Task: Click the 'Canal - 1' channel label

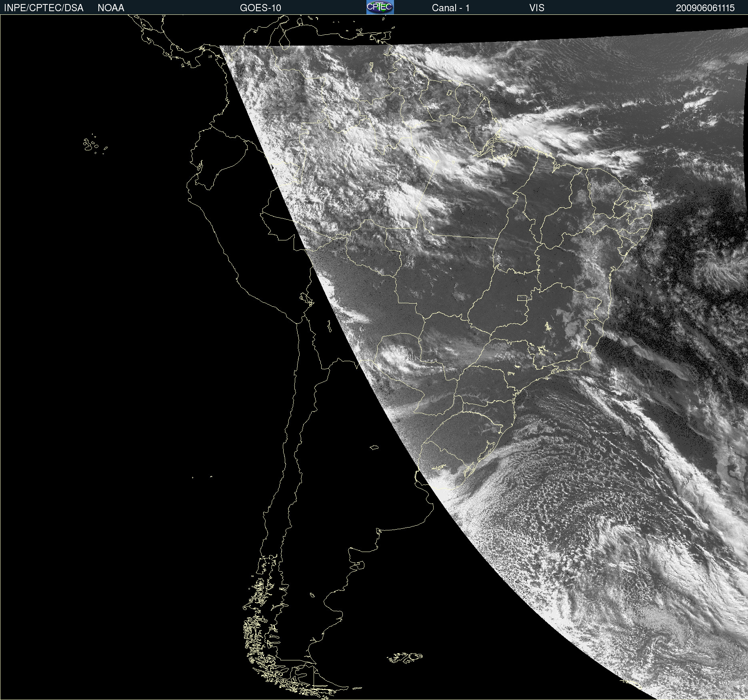Action: [x=451, y=8]
